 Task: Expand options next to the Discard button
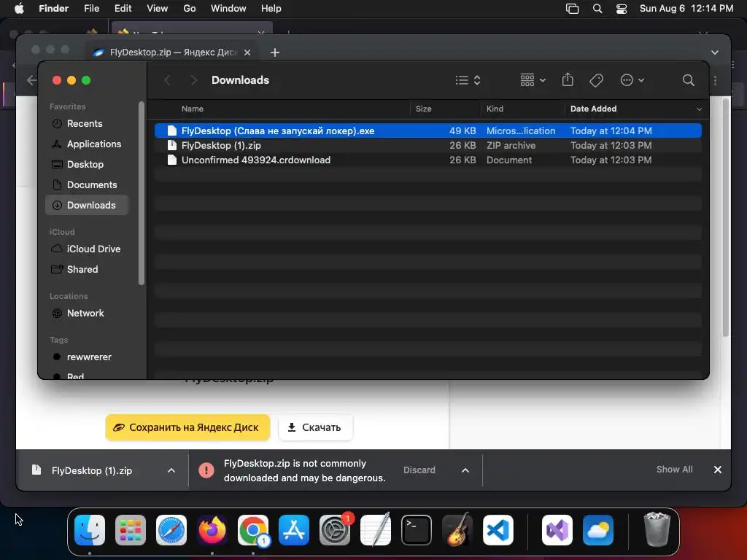465,470
